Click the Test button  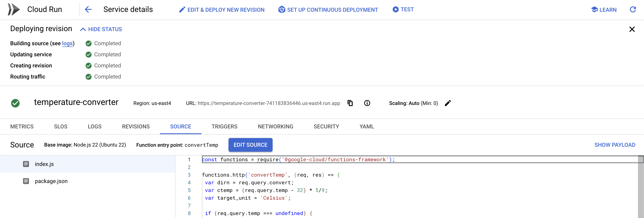coord(403,10)
